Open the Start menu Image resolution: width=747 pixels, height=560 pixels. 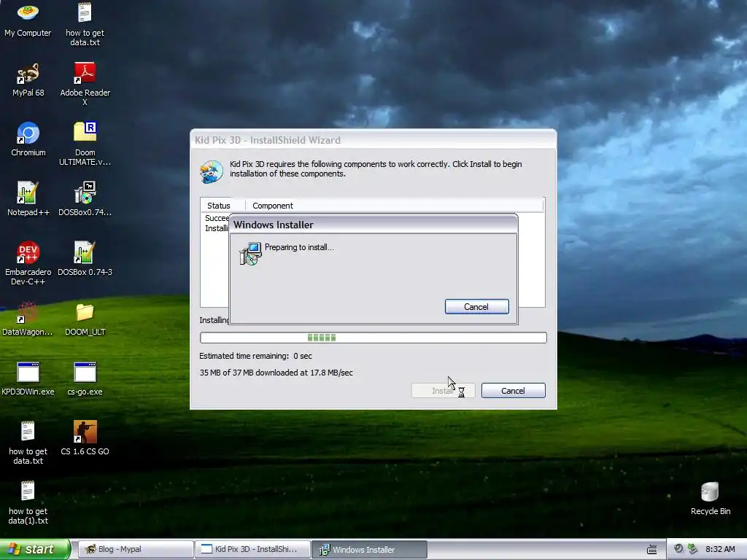[35, 549]
